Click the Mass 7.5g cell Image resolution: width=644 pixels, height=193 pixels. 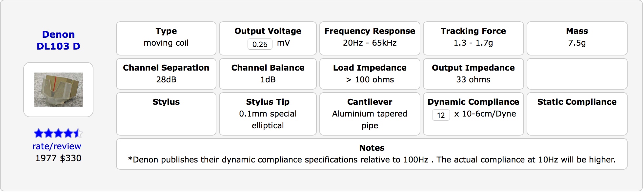577,38
